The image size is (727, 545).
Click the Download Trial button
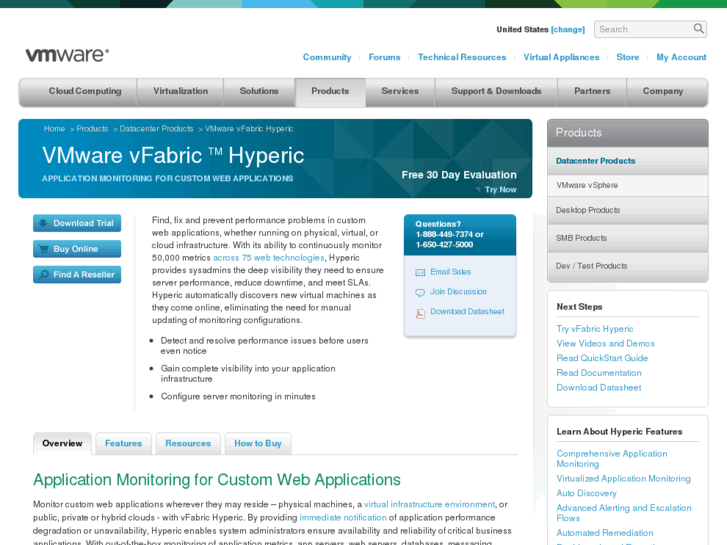tap(77, 223)
